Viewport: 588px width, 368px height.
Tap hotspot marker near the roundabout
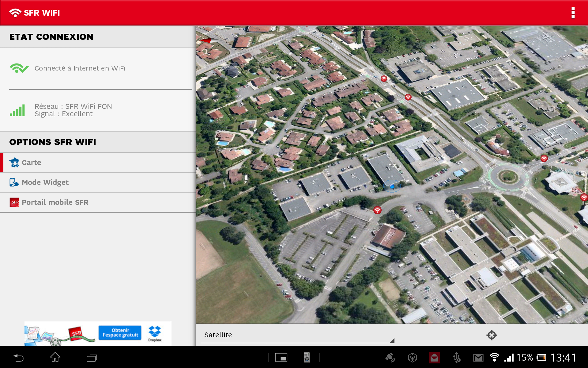[544, 159]
